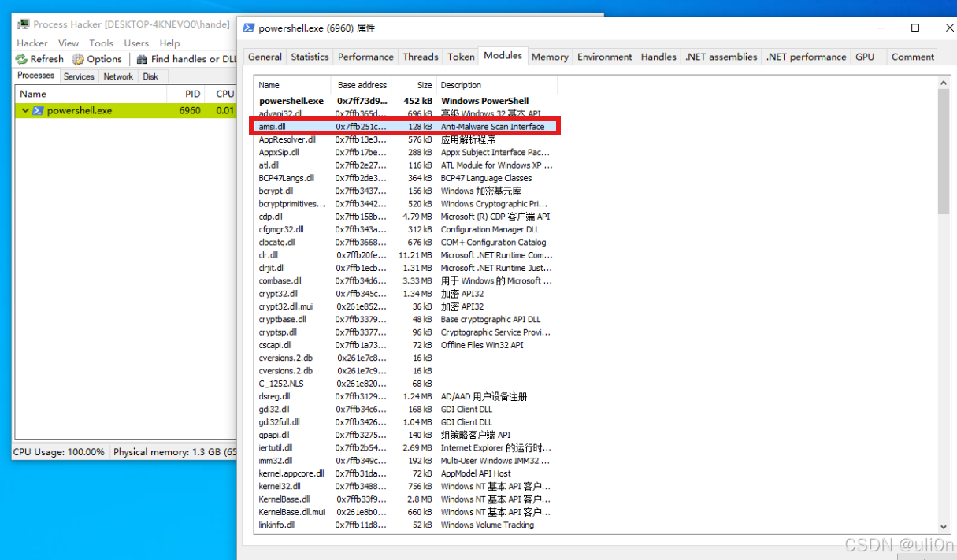The height and width of the screenshot is (560, 957).
Task: Sort modules by Base address column
Action: click(362, 85)
